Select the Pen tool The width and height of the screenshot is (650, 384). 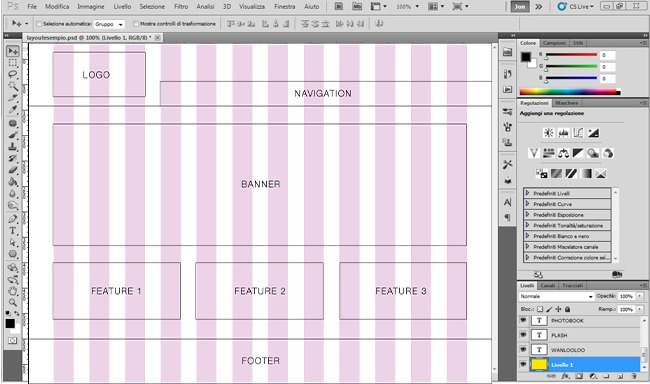point(13,219)
